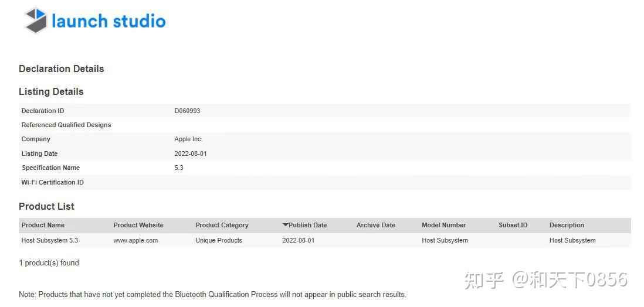Click the Specification Name value 5.3

click(x=179, y=168)
